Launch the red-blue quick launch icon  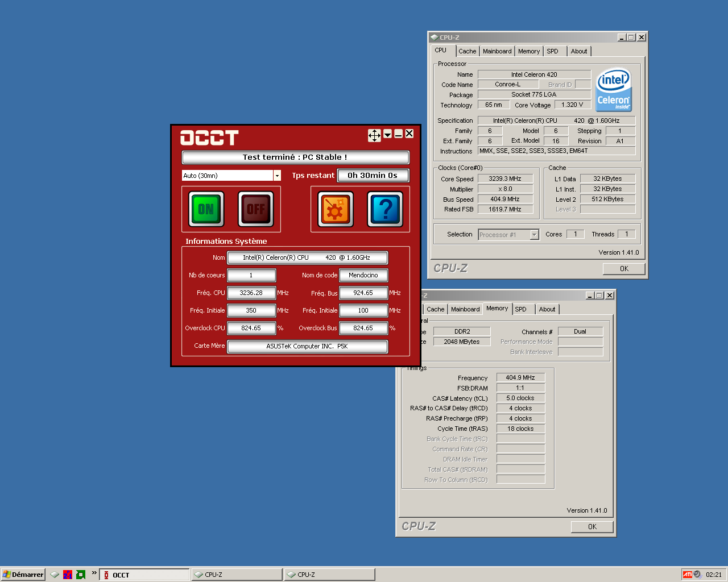pyautogui.click(x=68, y=575)
